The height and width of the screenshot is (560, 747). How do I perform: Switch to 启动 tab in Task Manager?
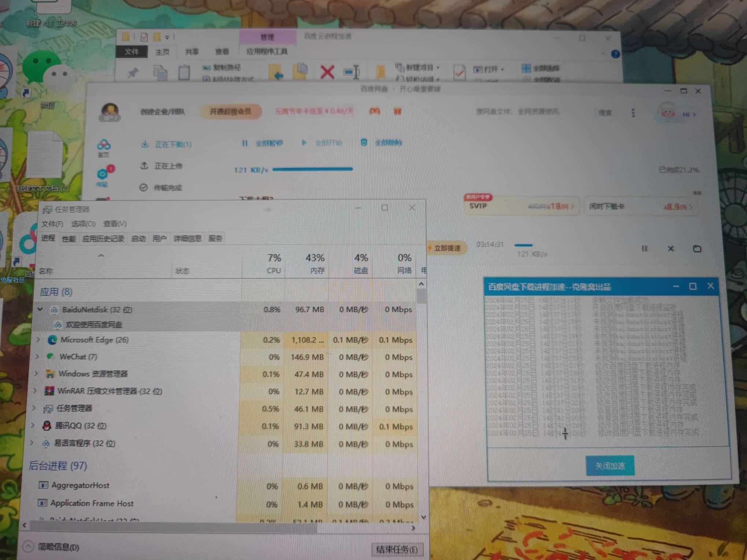138,239
